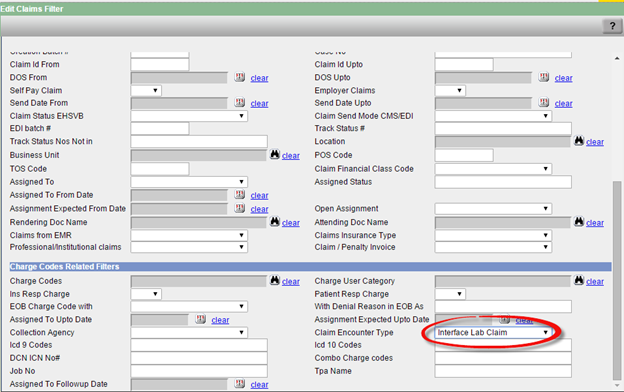Open EOB Charge Code with dropdown
The width and height of the screenshot is (624, 392).
(189, 306)
